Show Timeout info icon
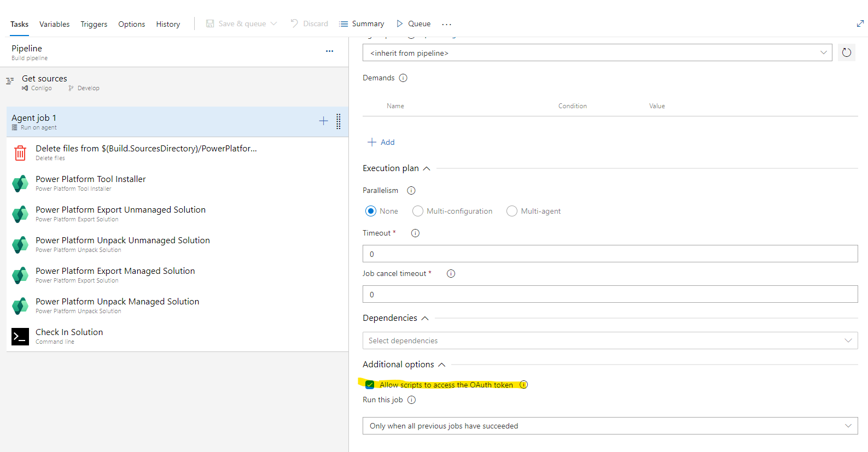The height and width of the screenshot is (452, 868). 415,233
